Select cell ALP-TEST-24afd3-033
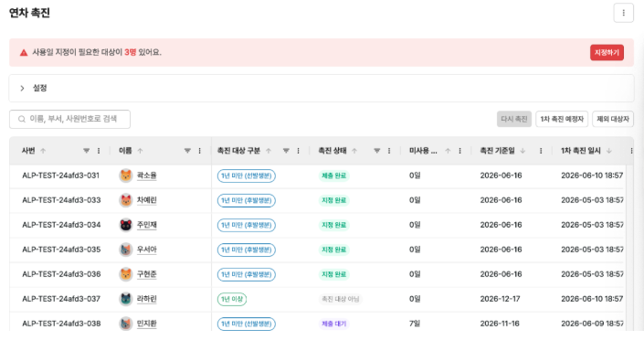644x340 pixels. (x=61, y=200)
